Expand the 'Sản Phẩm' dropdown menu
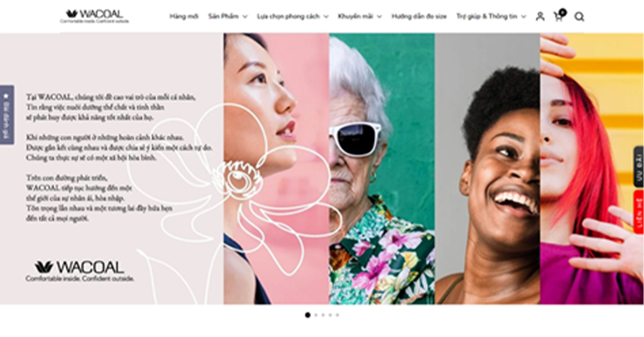 (228, 17)
